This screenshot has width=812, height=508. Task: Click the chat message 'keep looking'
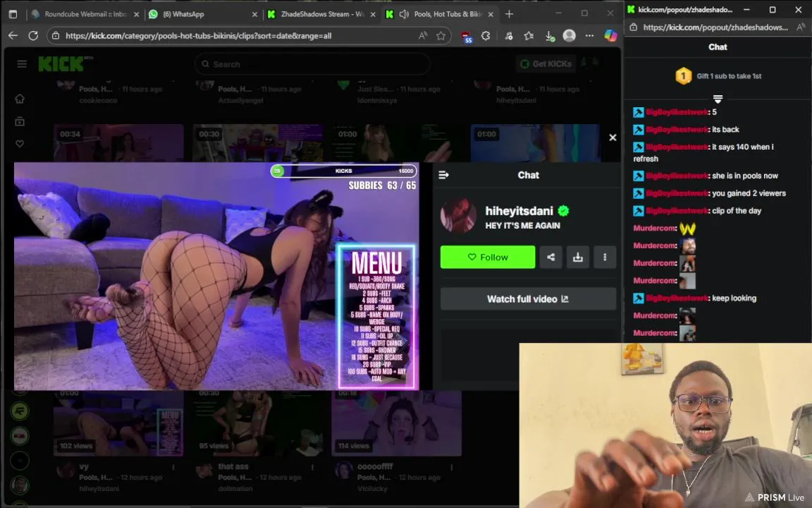734,298
